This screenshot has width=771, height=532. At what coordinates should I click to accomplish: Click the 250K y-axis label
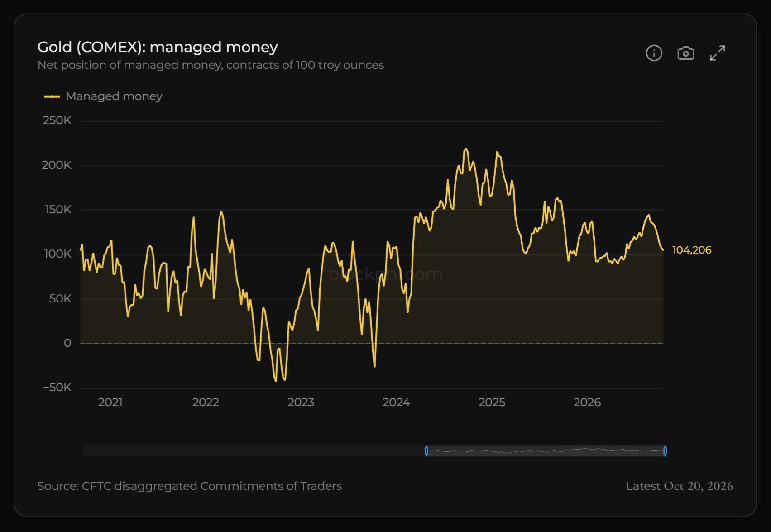point(57,120)
